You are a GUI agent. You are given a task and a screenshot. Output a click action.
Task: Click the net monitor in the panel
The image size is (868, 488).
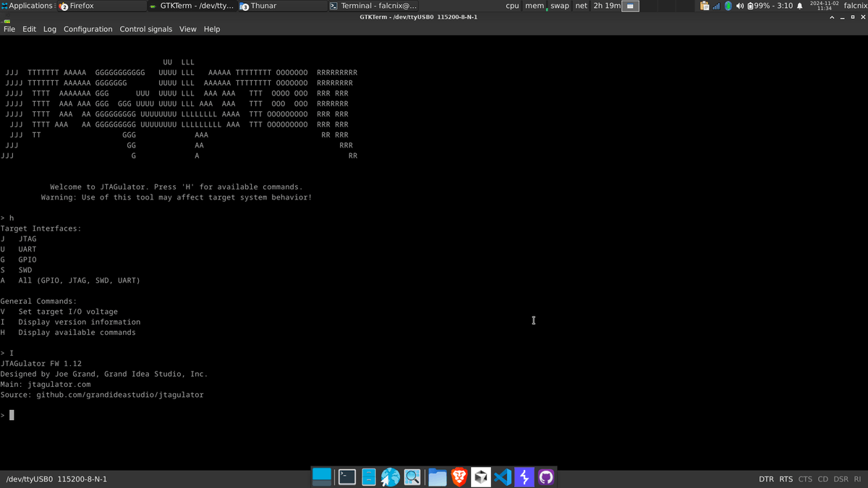pyautogui.click(x=582, y=6)
